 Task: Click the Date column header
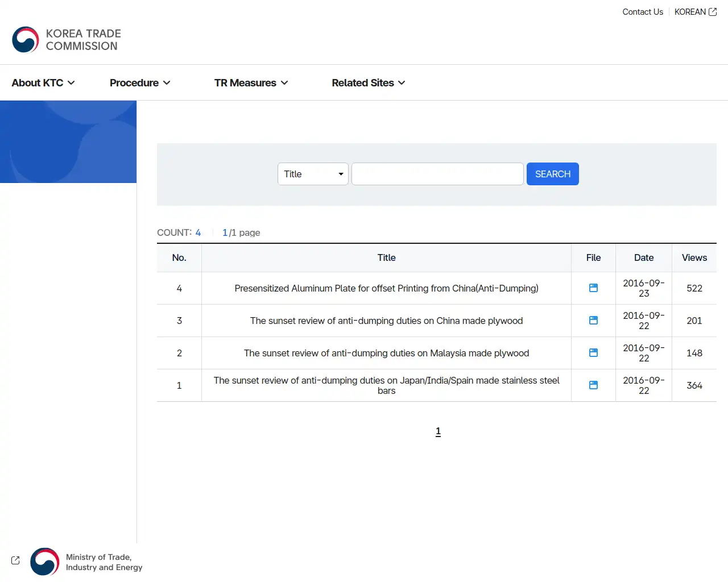click(644, 257)
